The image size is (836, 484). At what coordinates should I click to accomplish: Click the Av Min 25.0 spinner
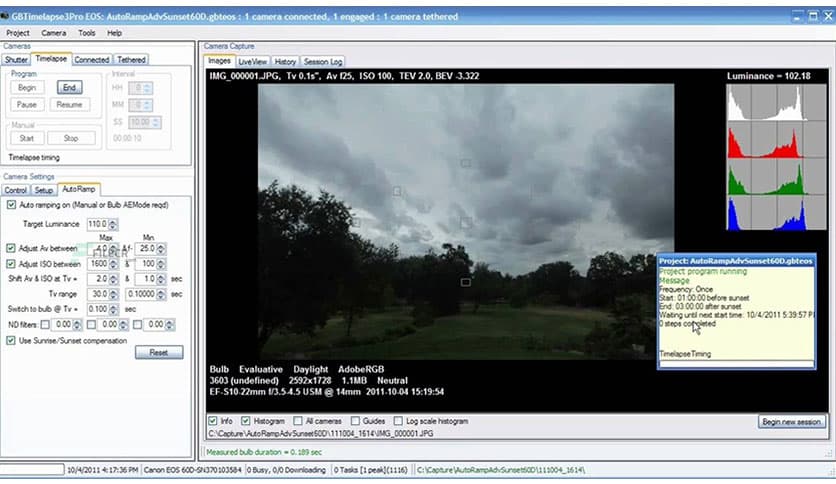[x=161, y=248]
